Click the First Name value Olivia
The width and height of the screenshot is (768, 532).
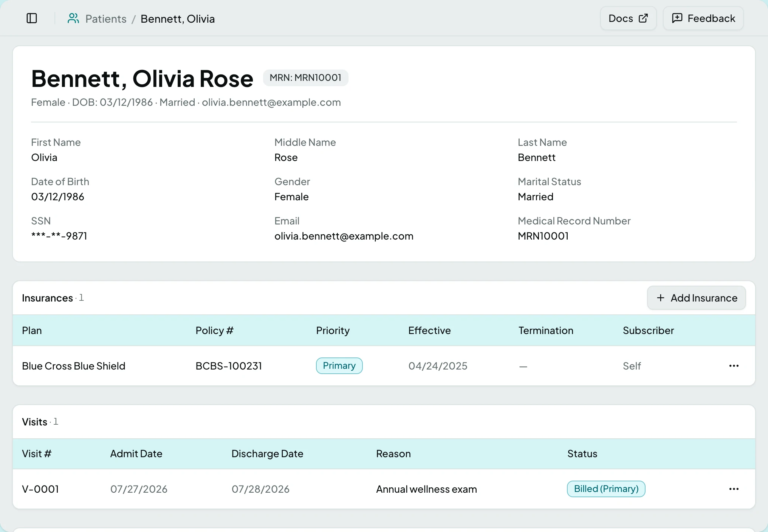tap(44, 157)
